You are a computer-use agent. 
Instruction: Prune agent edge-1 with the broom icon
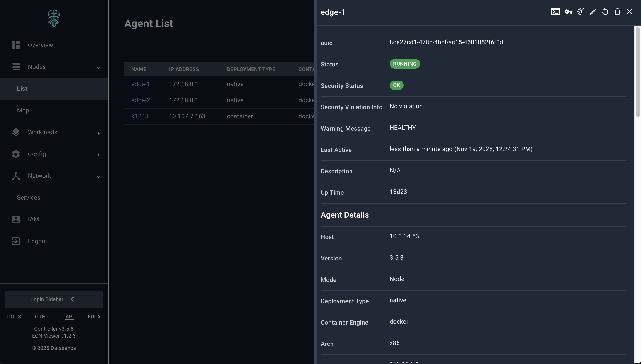[x=580, y=12]
